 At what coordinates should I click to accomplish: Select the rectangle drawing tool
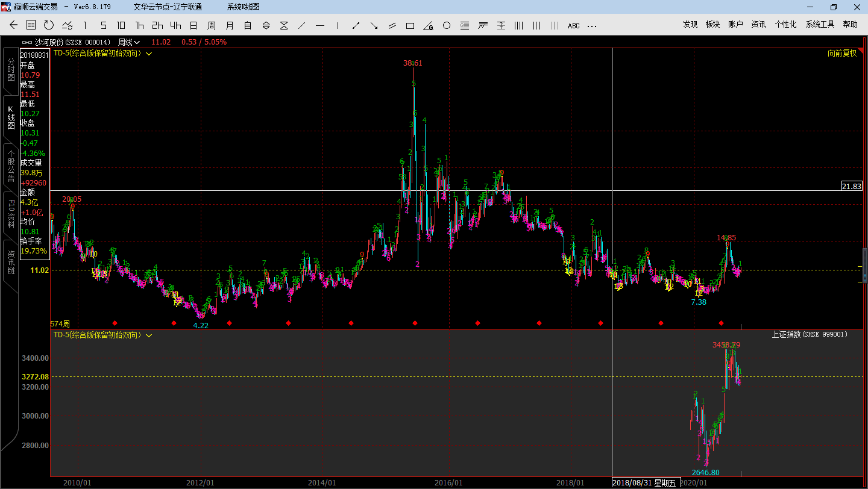coord(410,25)
